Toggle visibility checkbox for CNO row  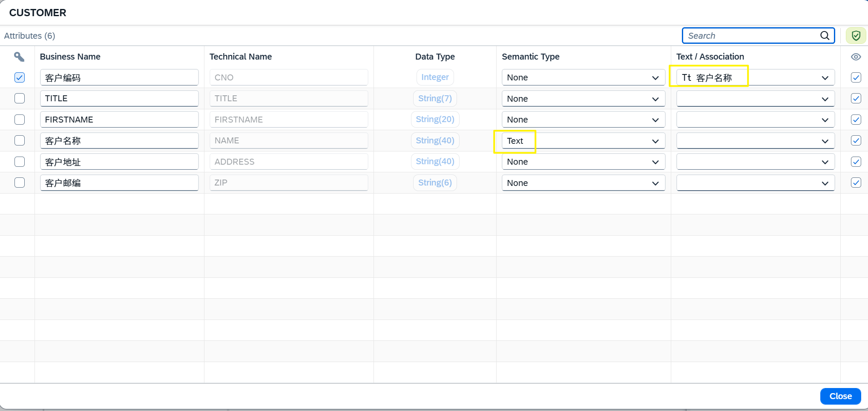click(856, 77)
